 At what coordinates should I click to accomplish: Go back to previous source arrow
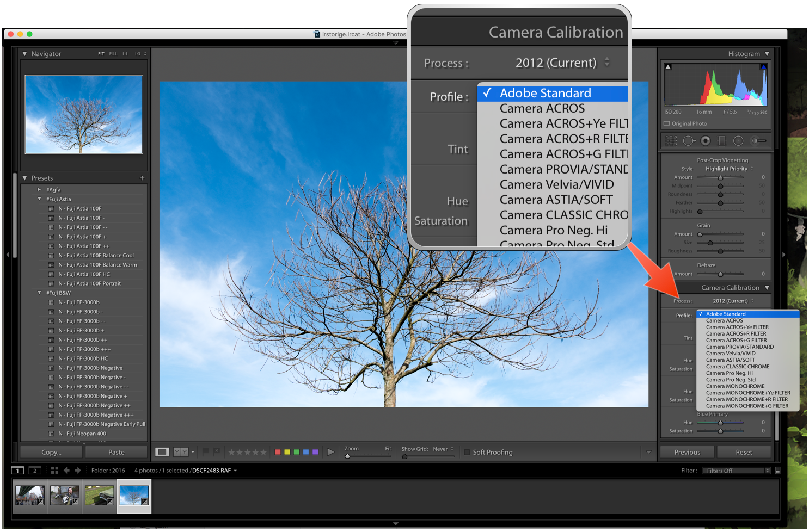tap(66, 471)
